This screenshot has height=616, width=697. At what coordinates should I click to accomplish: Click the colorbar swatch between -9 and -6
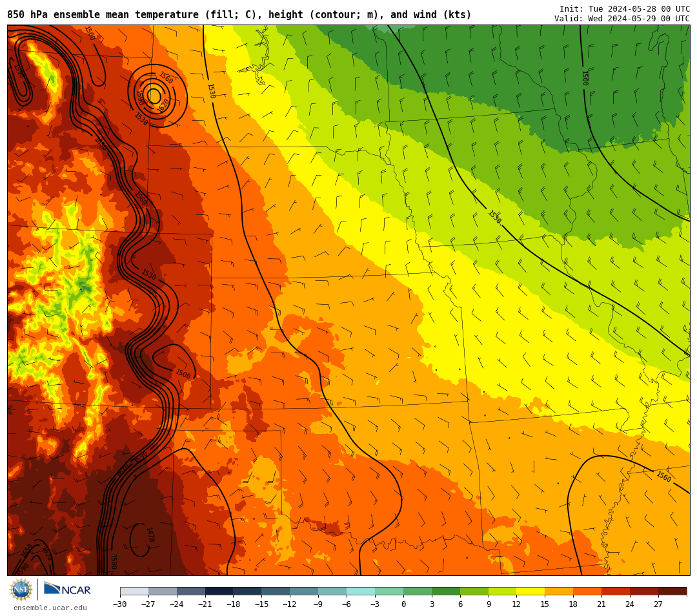pyautogui.click(x=332, y=591)
